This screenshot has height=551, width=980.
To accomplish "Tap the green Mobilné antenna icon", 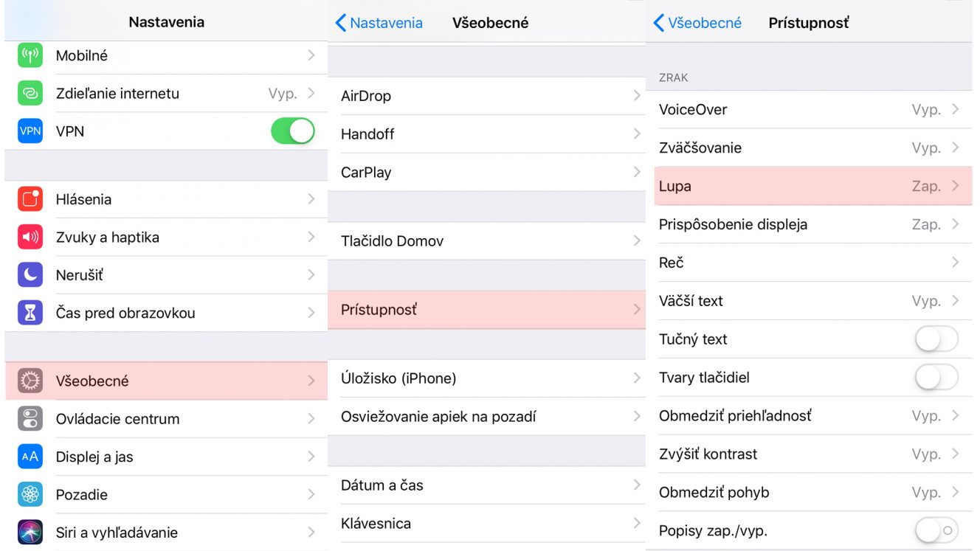I will pos(30,55).
